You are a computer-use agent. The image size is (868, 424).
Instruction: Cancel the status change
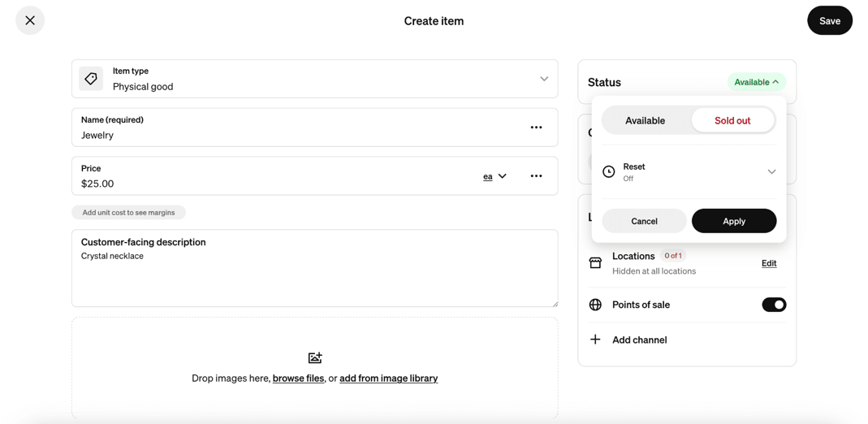645,221
